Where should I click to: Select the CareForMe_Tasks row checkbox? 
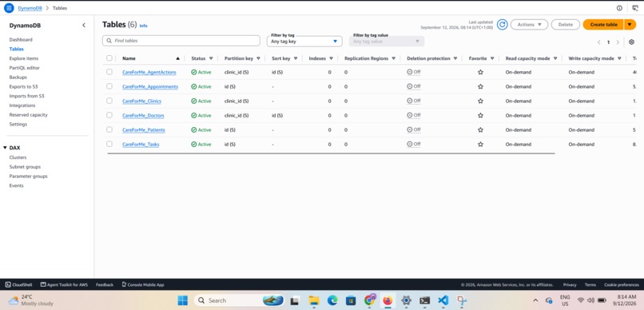coord(109,144)
